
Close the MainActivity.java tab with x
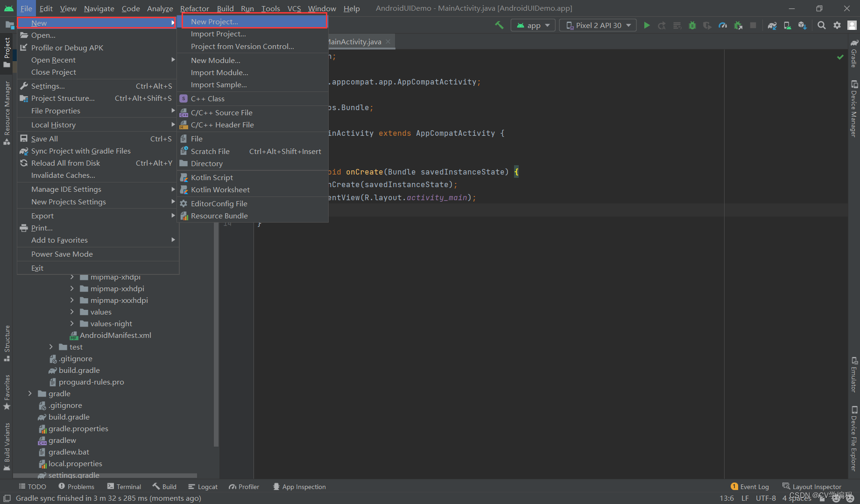388,42
